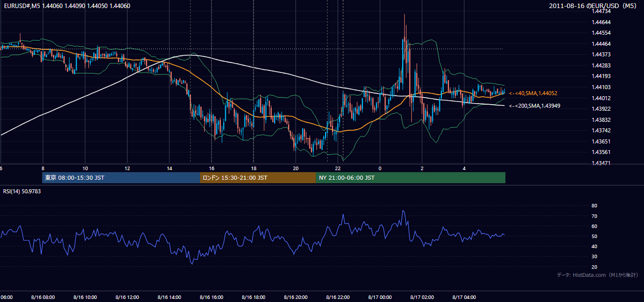Click hour tick 8 under the price chart

point(43,168)
